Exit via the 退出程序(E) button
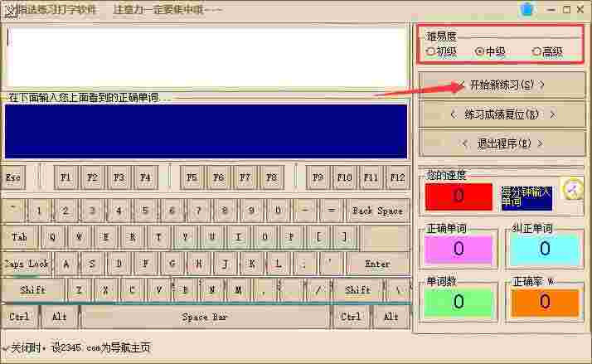 click(x=502, y=143)
